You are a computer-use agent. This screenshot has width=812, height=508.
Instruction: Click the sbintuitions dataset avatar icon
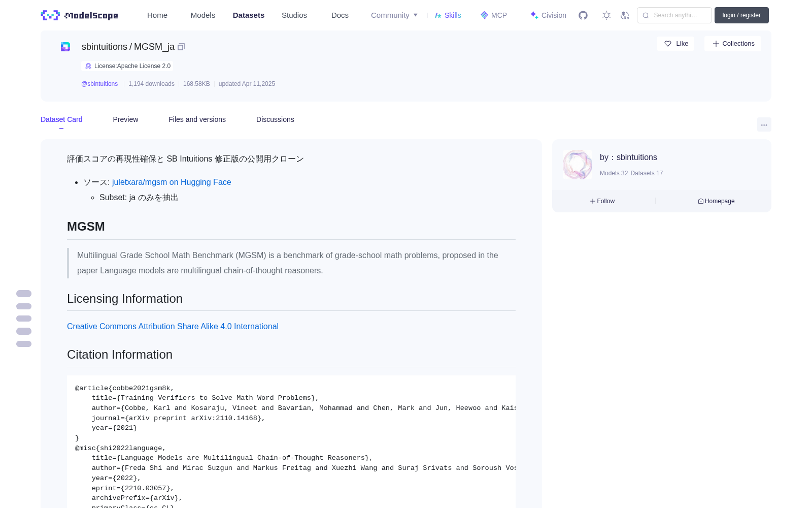click(x=65, y=47)
